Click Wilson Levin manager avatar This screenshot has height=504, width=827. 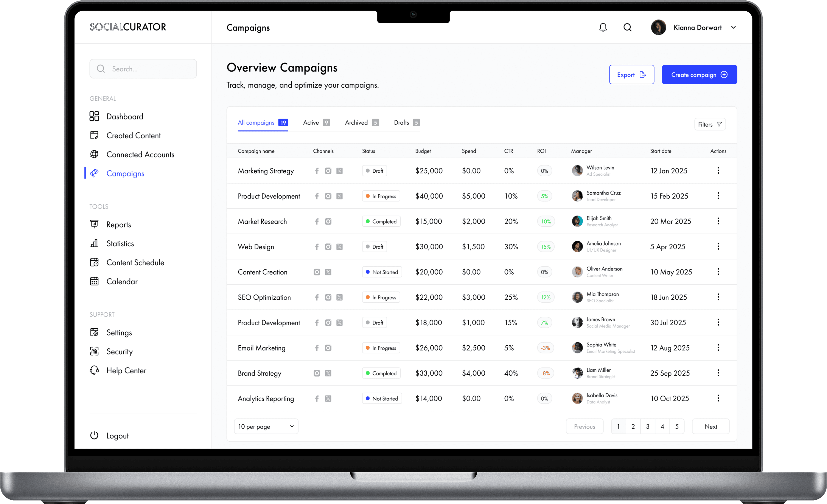point(577,171)
